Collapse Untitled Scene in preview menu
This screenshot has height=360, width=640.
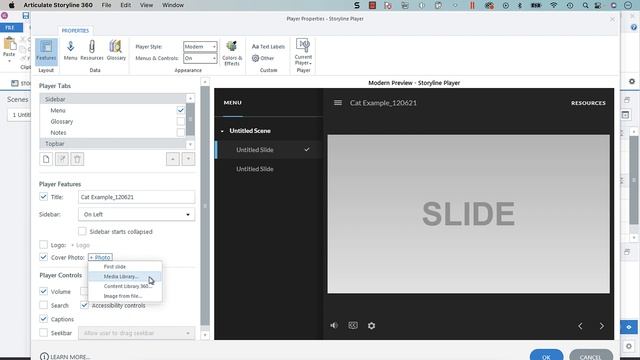pyautogui.click(x=222, y=131)
